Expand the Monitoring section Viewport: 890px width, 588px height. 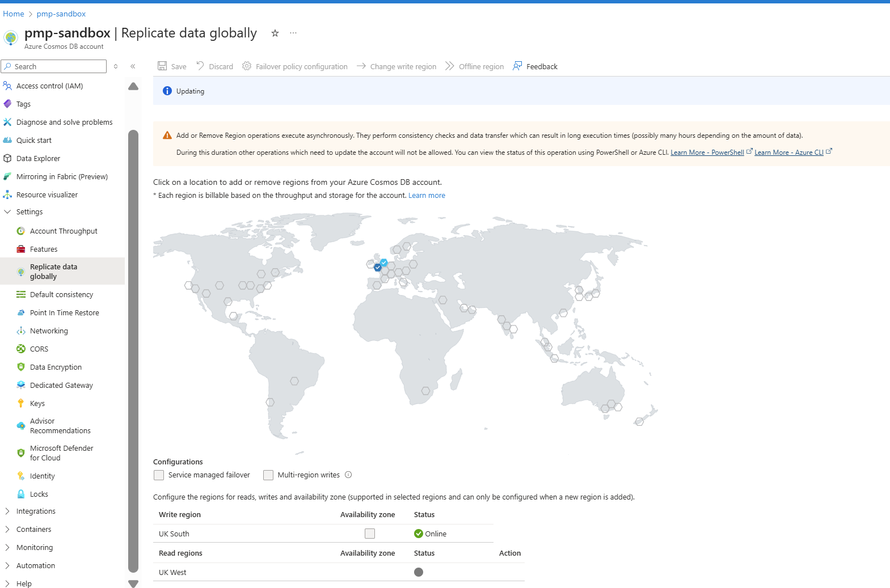pos(7,547)
